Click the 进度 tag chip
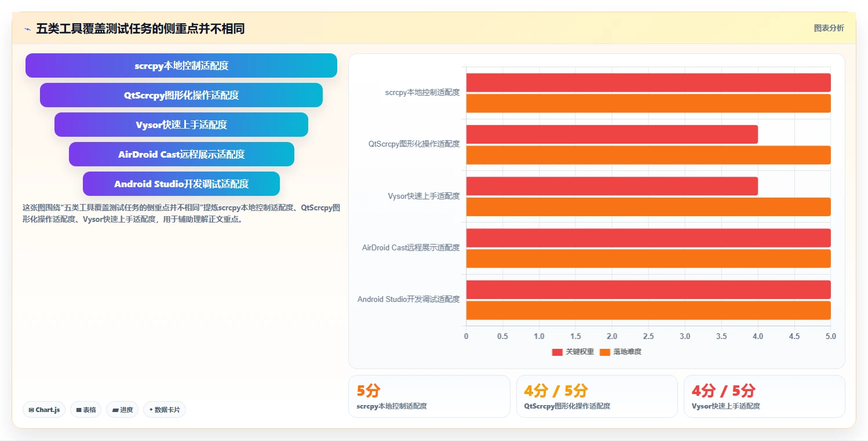Viewport: 868px width, 441px height. (x=122, y=410)
